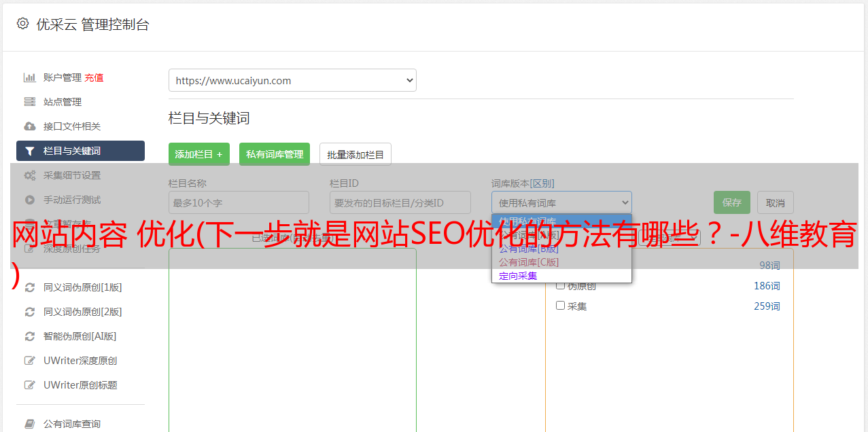Click the cloud upload icon for 接口文件相关
Image resolution: width=868 pixels, height=432 pixels.
(x=30, y=126)
